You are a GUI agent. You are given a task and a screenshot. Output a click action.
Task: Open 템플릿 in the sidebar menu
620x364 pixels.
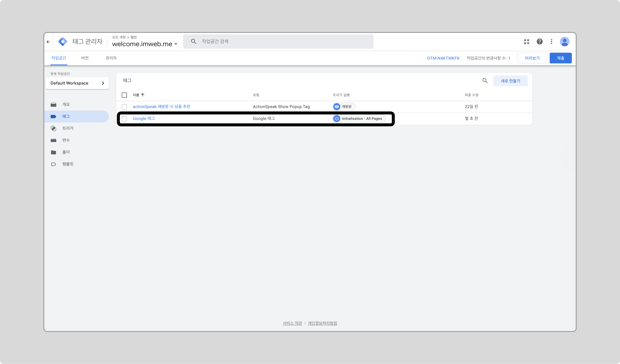coord(77,164)
